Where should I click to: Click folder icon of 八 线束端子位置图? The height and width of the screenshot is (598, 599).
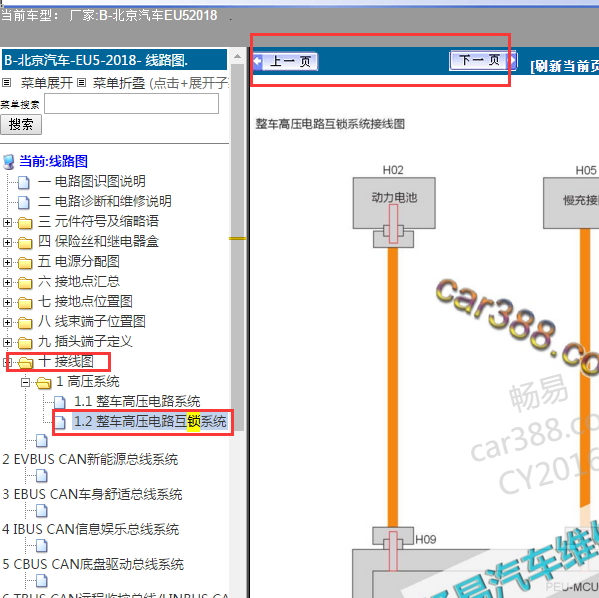25,323
